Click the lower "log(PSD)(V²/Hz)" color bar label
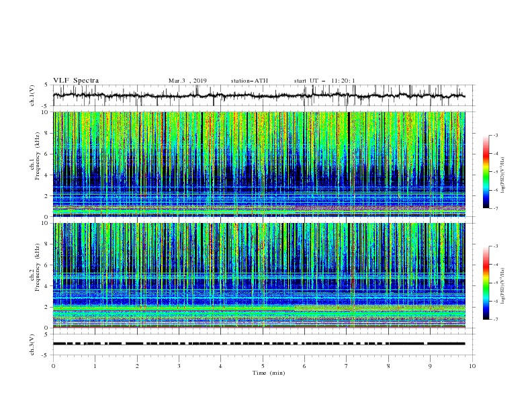This screenshot has height=411, width=532. (503, 286)
